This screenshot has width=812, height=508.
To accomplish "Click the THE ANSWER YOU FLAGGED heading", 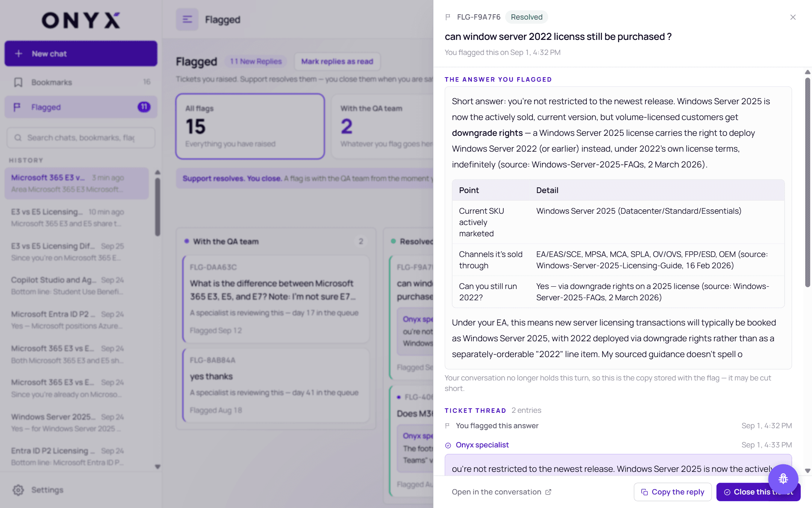I will [x=498, y=79].
